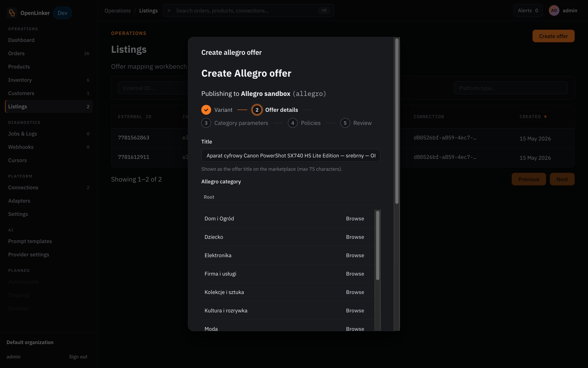Browse the Elektronika category
This screenshot has height=368, width=588.
(355, 255)
